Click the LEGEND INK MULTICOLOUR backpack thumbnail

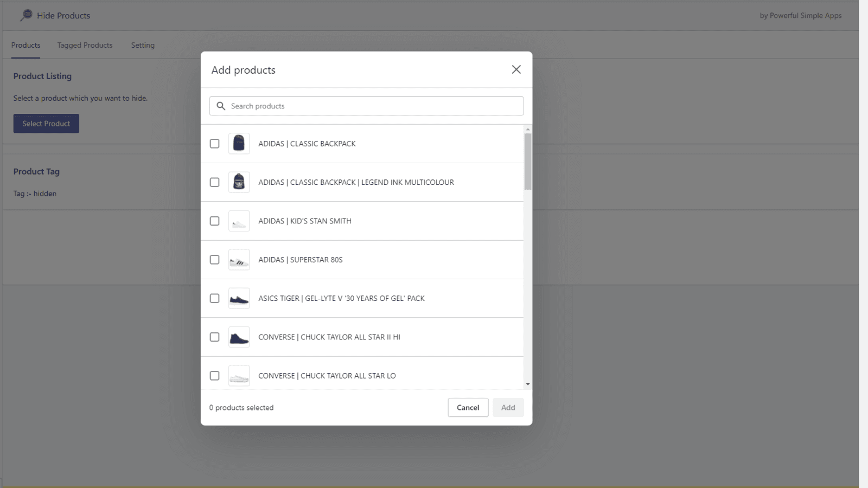click(239, 182)
